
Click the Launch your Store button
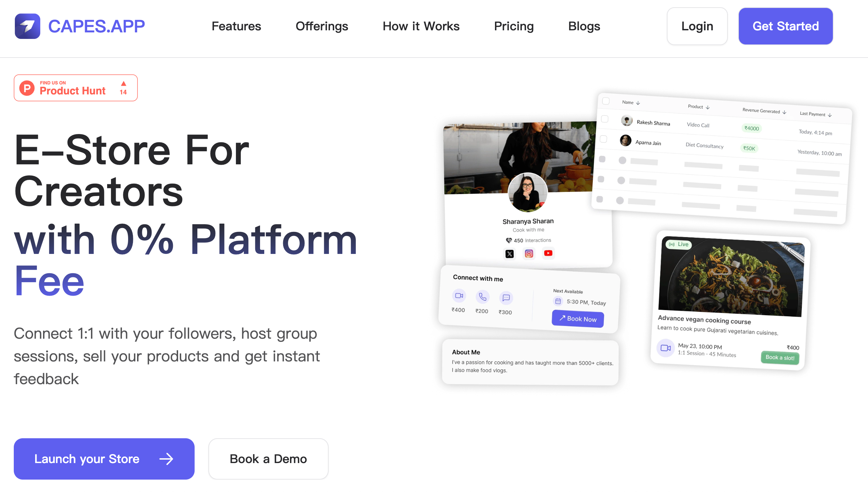coord(104,459)
